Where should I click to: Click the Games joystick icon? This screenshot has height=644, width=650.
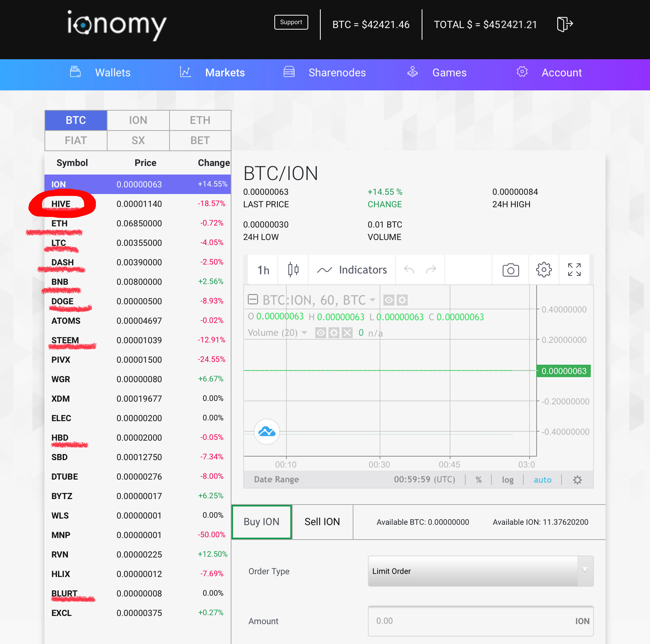(x=413, y=72)
